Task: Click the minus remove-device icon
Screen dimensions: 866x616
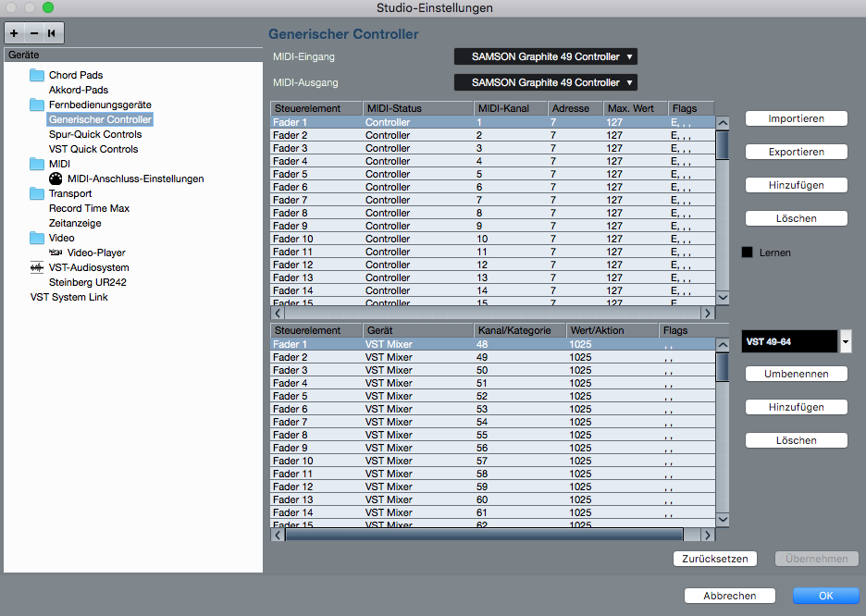Action: point(34,33)
